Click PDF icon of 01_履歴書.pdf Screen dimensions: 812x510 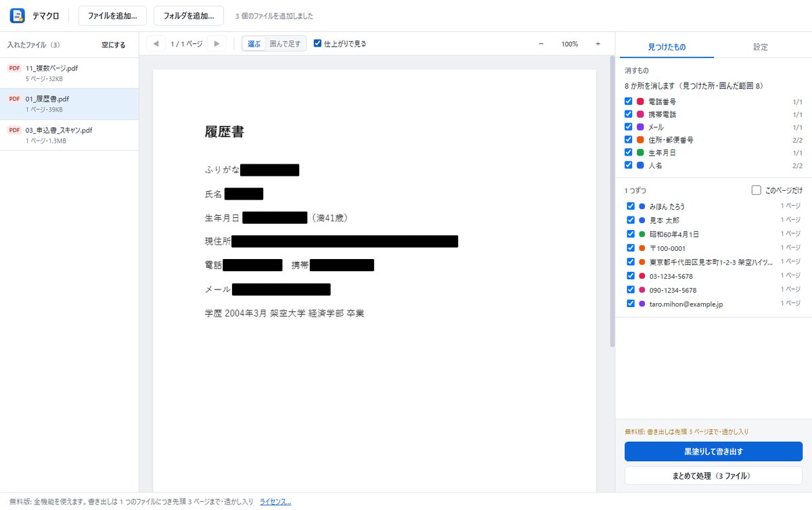tap(14, 99)
